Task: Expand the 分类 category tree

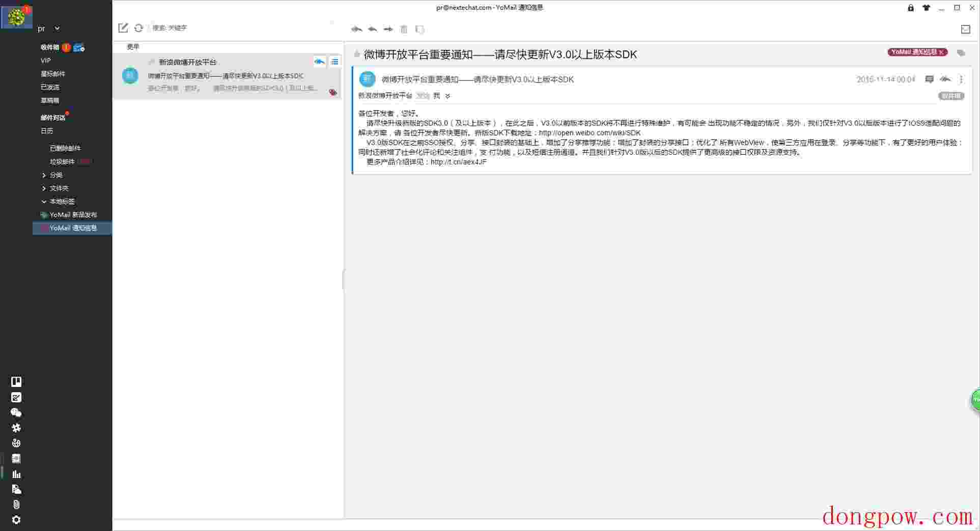Action: coord(44,175)
